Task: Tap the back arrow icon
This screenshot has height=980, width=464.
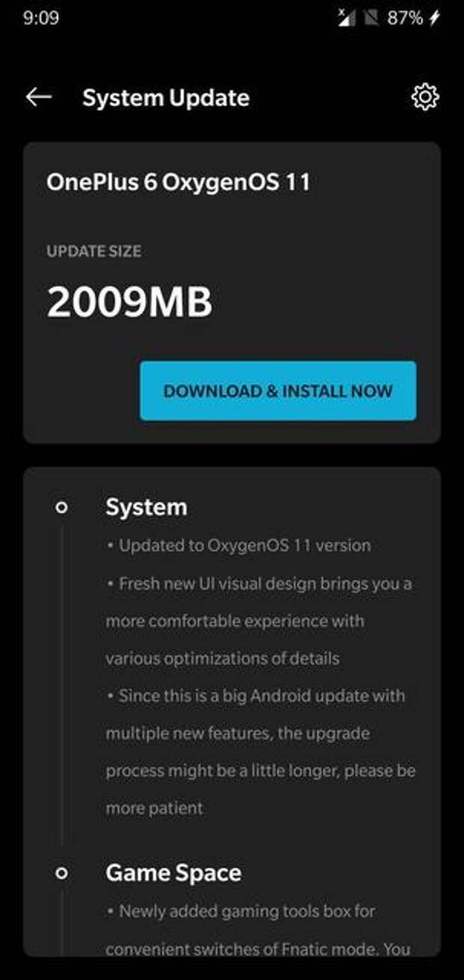Action: click(x=38, y=97)
